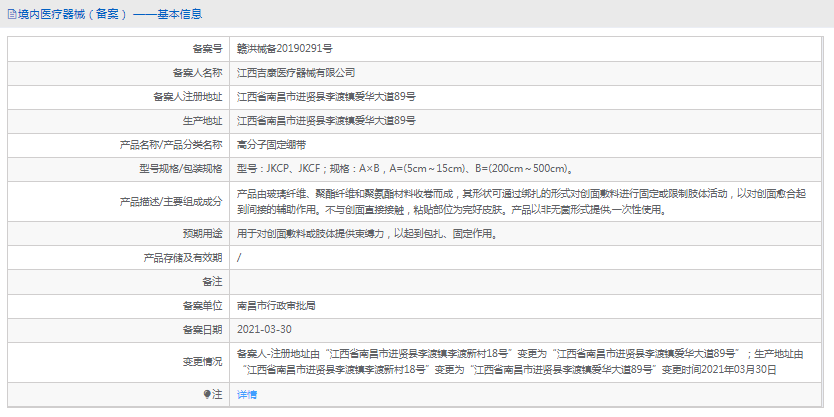Click the address value in 生产地址 row
Screen dimensions: 834x417
[x=326, y=121]
